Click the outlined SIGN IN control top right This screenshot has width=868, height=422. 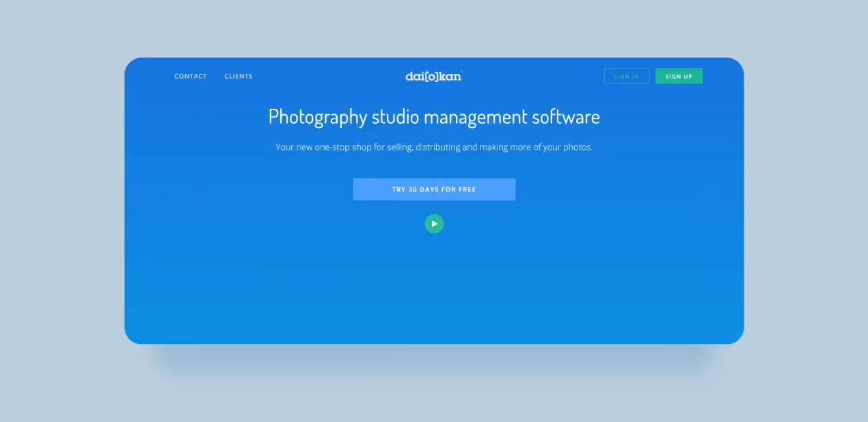[x=626, y=76]
